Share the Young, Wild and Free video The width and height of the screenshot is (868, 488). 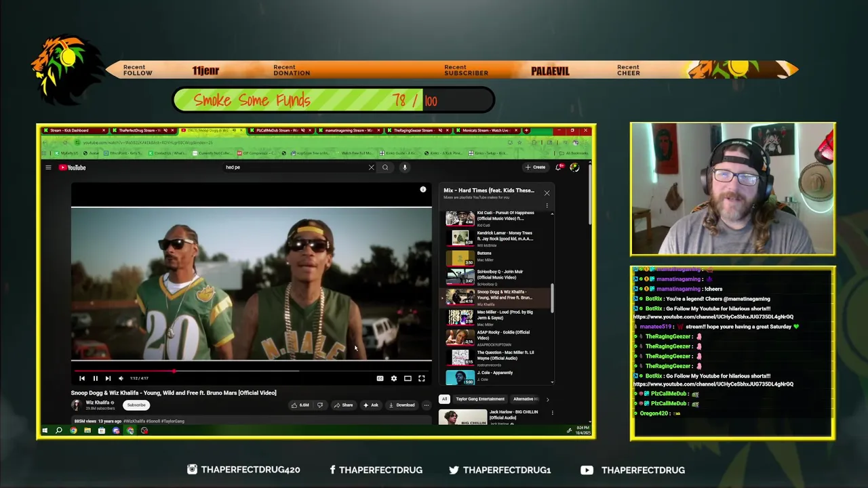coord(343,405)
